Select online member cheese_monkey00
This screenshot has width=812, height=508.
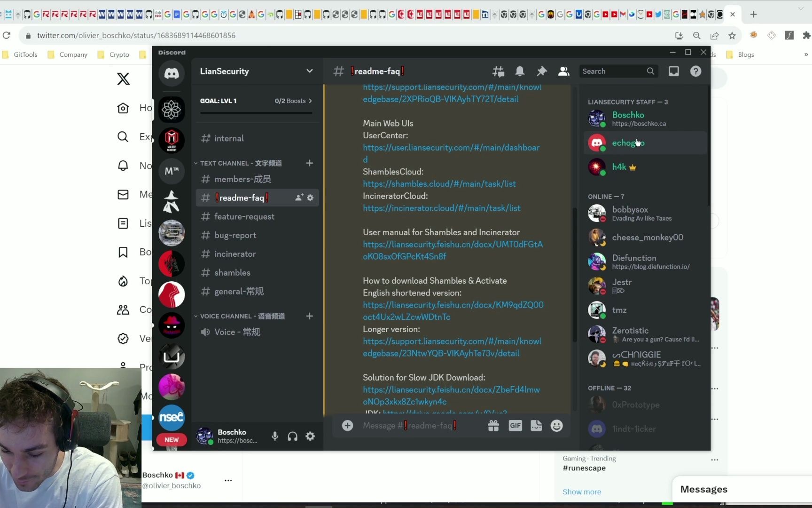point(645,238)
